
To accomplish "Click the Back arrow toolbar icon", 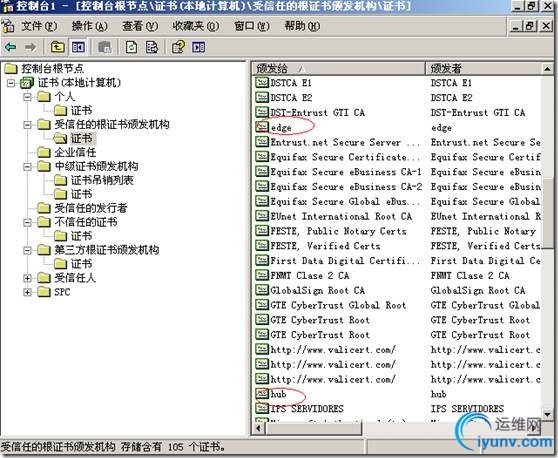I will [10, 47].
